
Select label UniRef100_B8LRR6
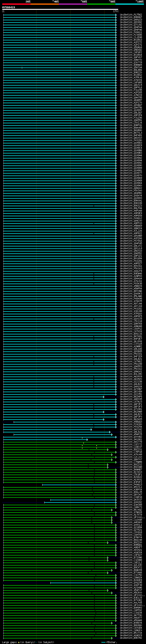coord(131,70)
